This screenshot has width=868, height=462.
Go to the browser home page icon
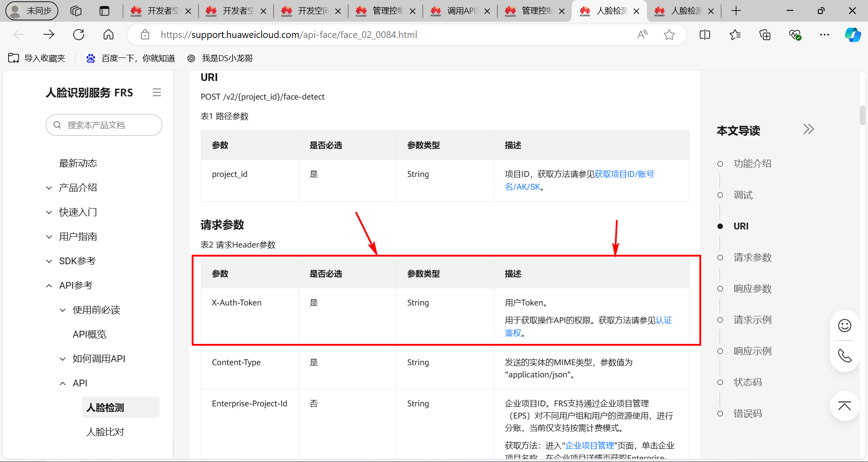click(108, 35)
